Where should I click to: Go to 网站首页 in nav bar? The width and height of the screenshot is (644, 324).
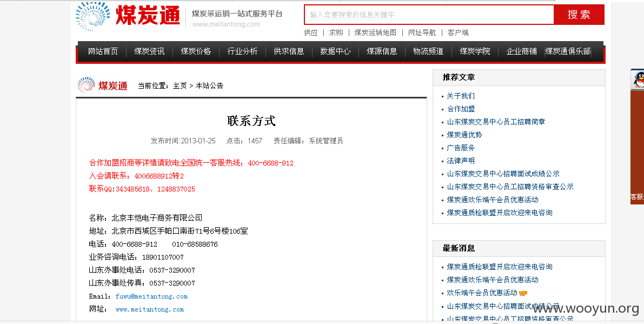[103, 51]
